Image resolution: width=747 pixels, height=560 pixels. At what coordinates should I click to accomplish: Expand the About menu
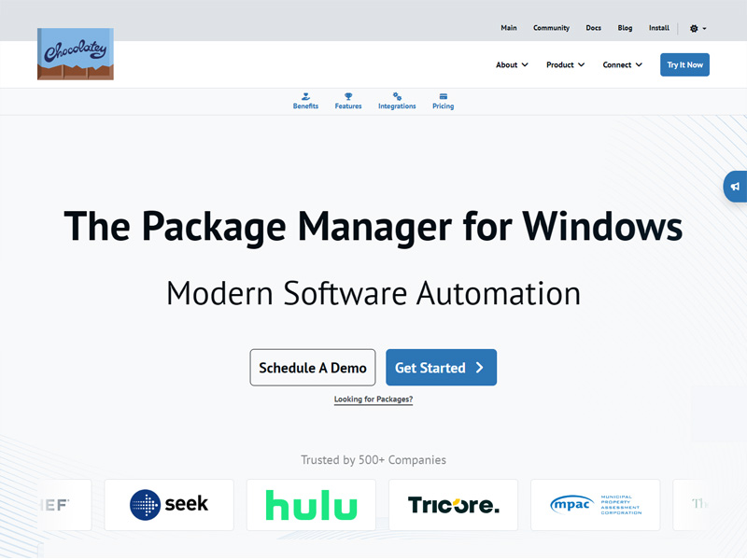click(512, 65)
